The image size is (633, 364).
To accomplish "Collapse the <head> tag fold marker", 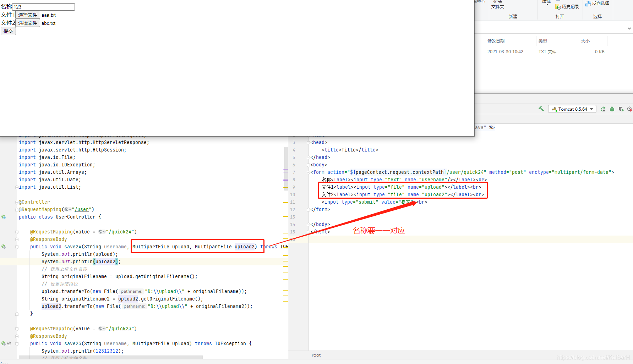I will pyautogui.click(x=308, y=143).
